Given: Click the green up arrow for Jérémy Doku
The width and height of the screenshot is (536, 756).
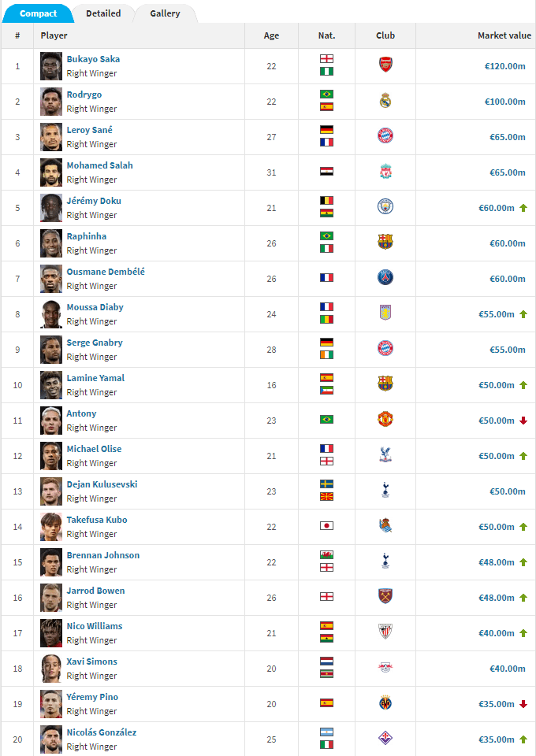Looking at the screenshot, I should coord(523,208).
